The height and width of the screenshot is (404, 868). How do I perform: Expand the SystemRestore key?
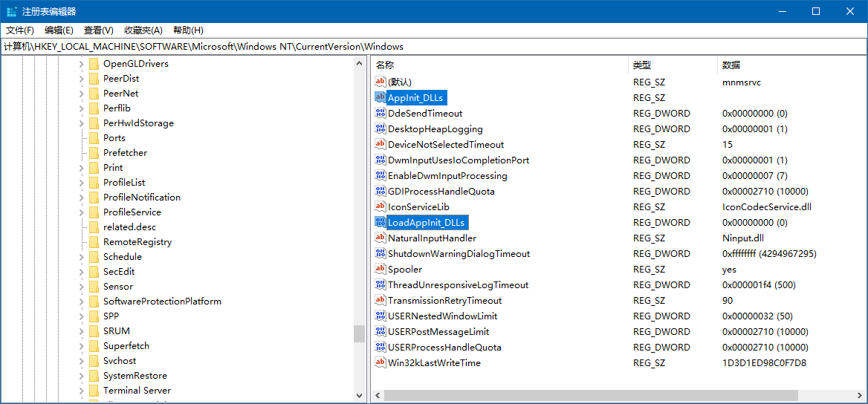pos(82,376)
